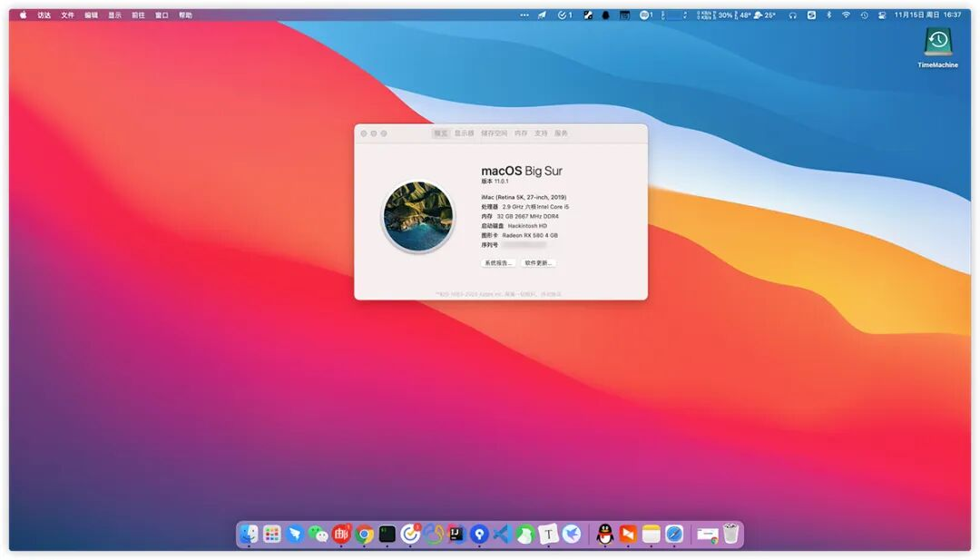This screenshot has width=980, height=560.
Task: Open Typora from the dock
Action: (x=549, y=535)
